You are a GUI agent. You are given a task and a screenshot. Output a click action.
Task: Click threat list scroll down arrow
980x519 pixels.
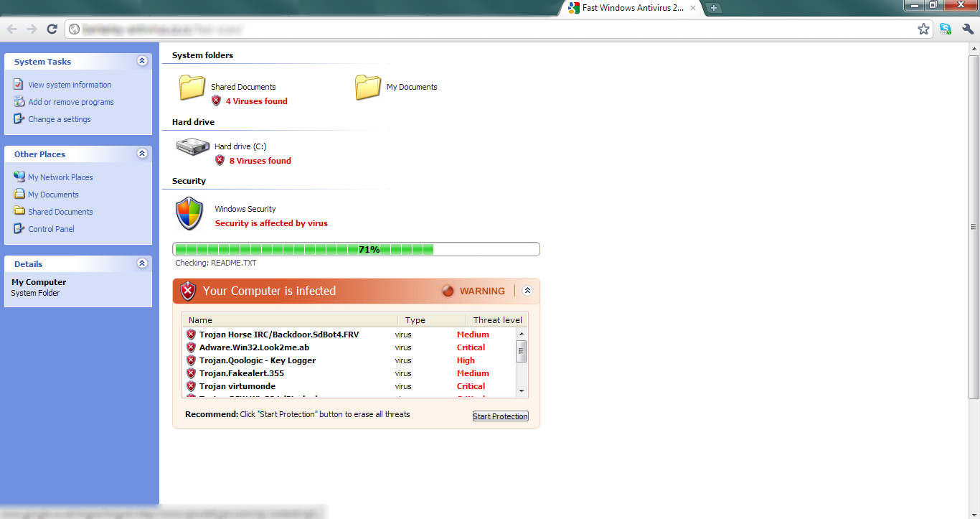522,391
